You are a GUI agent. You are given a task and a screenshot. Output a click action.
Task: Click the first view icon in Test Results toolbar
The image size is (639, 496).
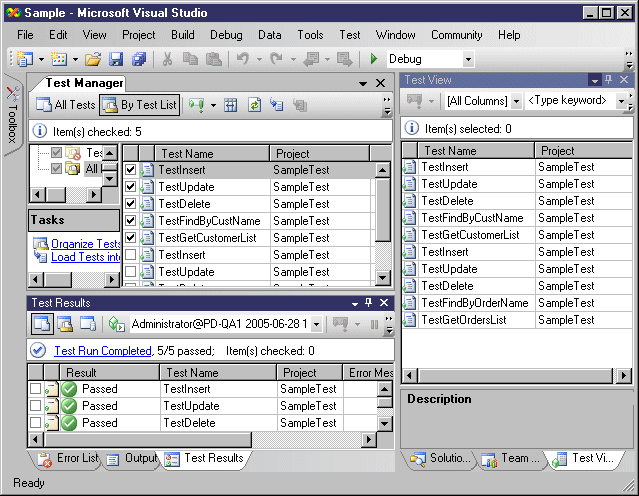coord(42,324)
